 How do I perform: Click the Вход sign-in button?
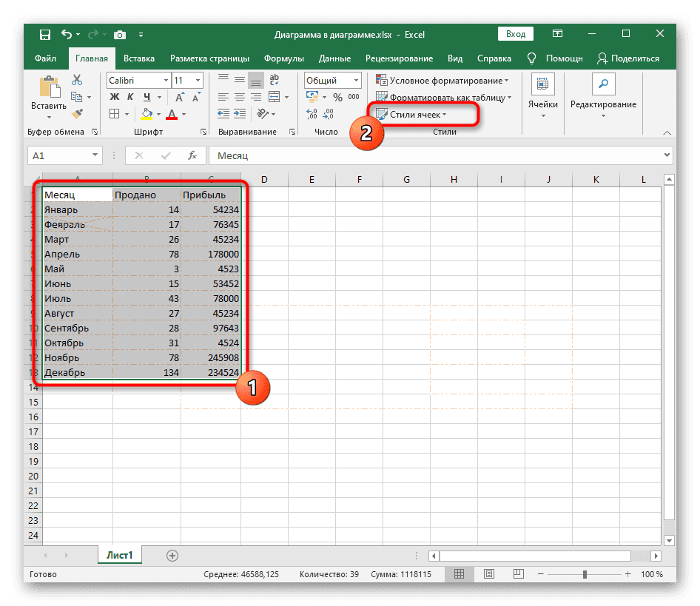pos(516,34)
